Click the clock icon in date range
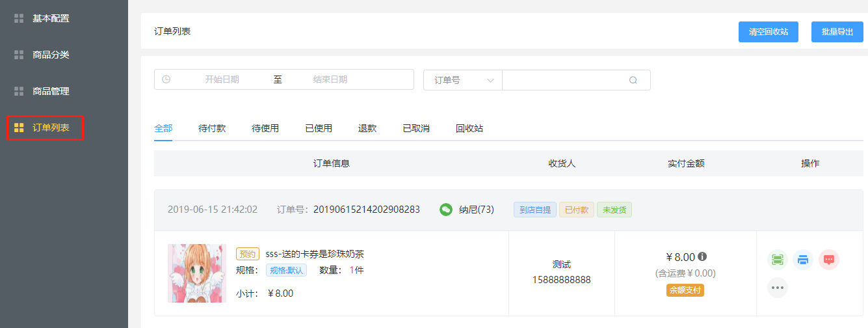The image size is (868, 328). 166,79
